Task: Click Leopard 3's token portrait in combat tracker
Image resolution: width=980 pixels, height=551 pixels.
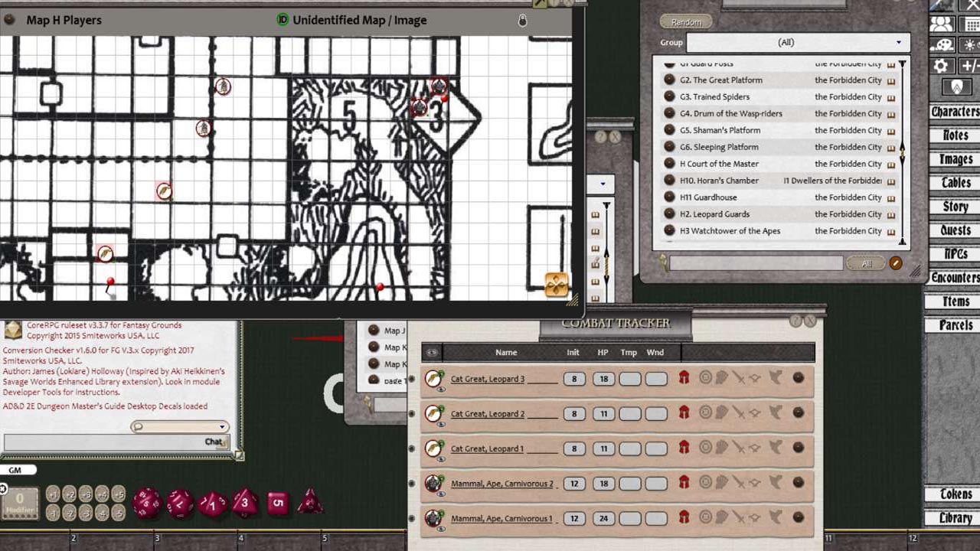Action: [433, 378]
